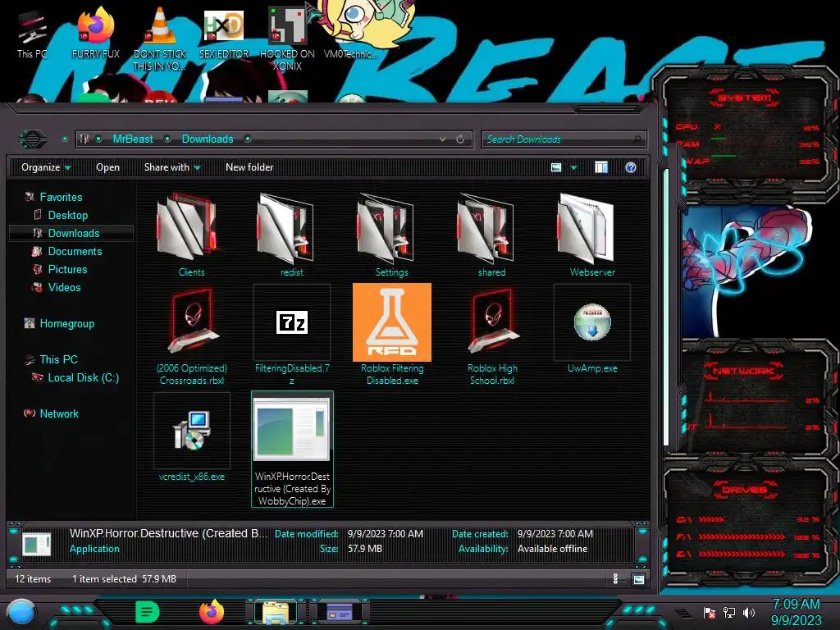Change the view layout icon
The width and height of the screenshot is (840, 630).
(x=556, y=167)
